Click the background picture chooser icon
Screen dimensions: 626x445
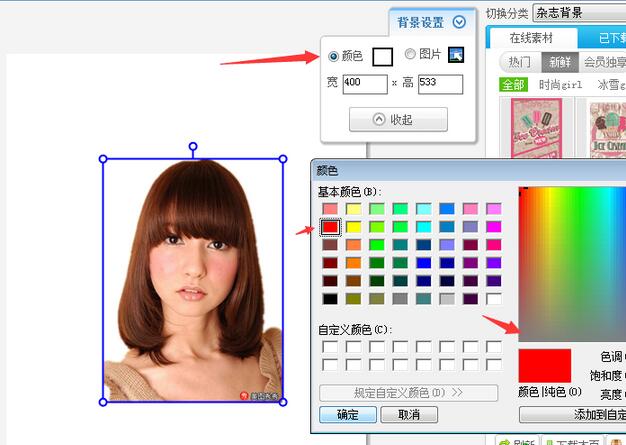pyautogui.click(x=456, y=55)
